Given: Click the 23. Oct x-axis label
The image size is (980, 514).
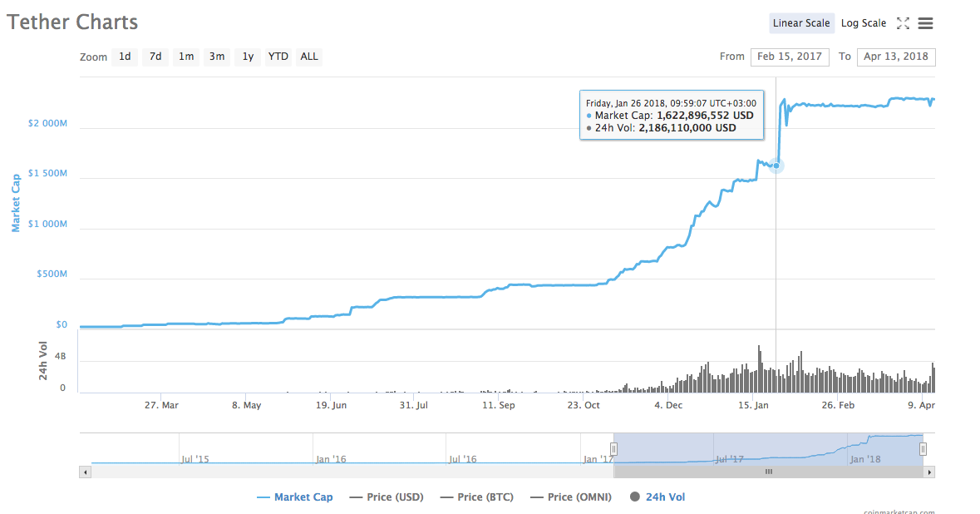Looking at the screenshot, I should click(x=584, y=405).
